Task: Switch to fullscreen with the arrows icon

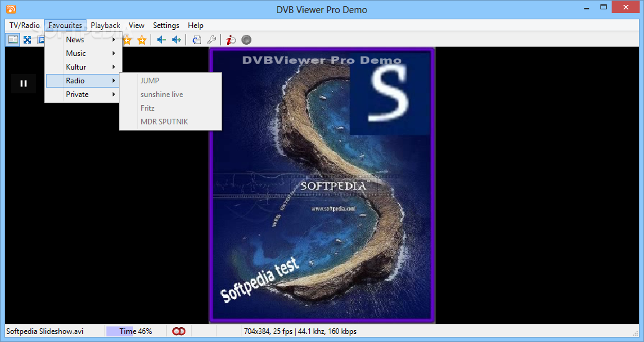Action: (27, 40)
